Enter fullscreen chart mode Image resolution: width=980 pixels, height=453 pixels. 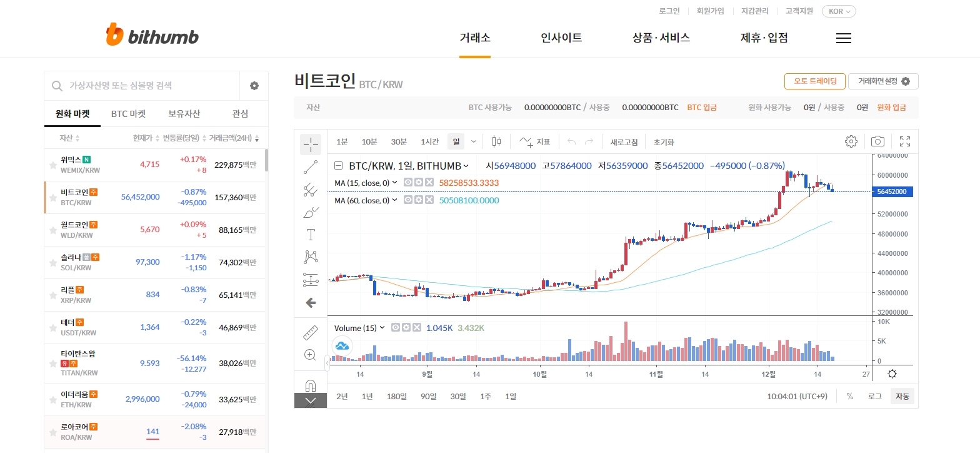click(904, 141)
